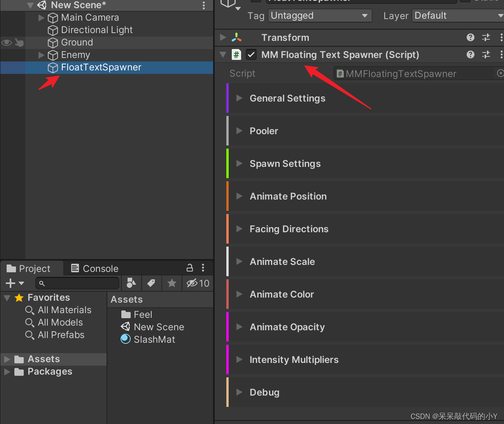Click the script component hash icon
Viewport: 504px width, 424px height.
[236, 54]
